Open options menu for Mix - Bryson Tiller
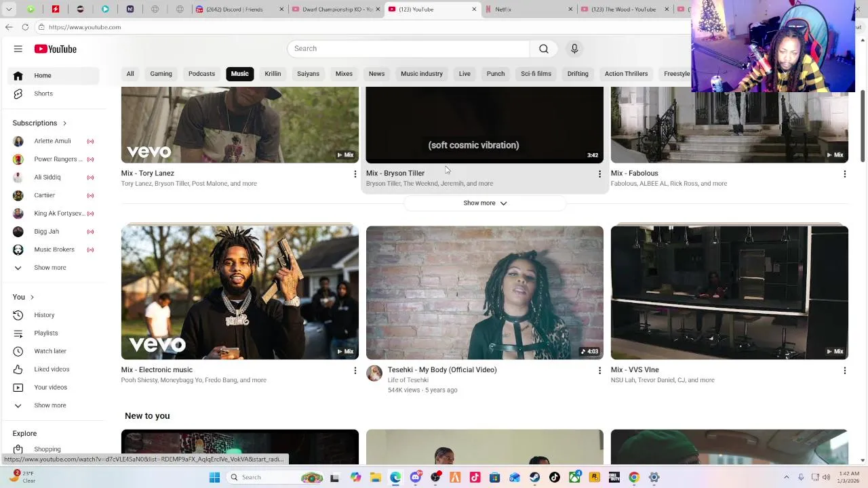 599,174
